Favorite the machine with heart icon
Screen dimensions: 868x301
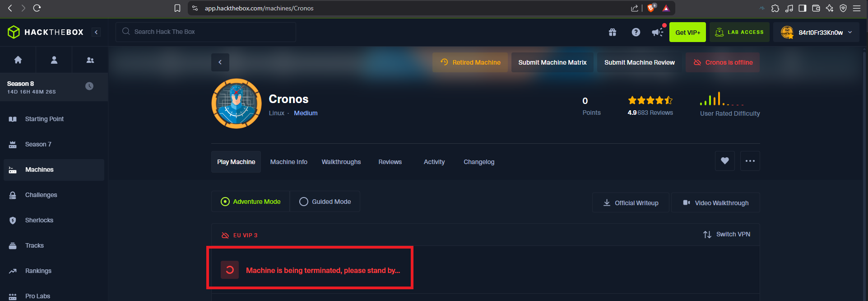[x=725, y=161]
